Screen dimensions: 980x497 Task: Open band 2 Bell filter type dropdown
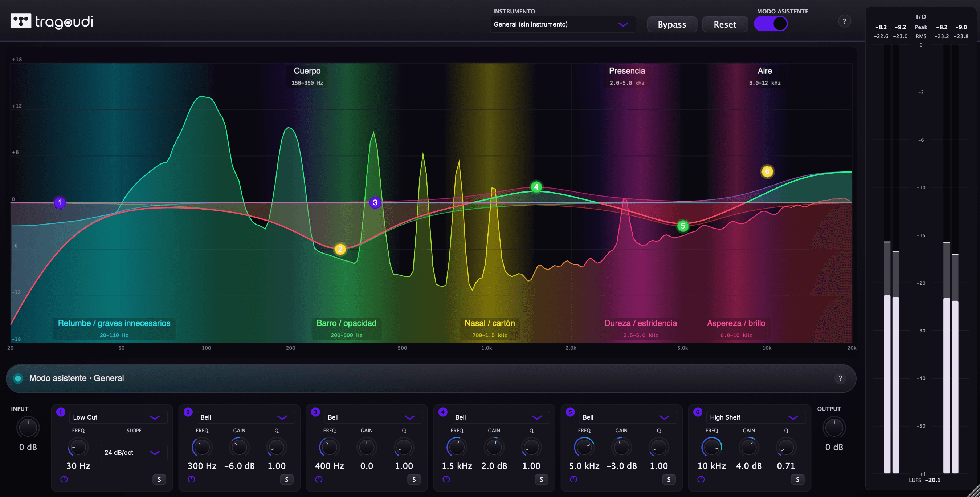(246, 417)
